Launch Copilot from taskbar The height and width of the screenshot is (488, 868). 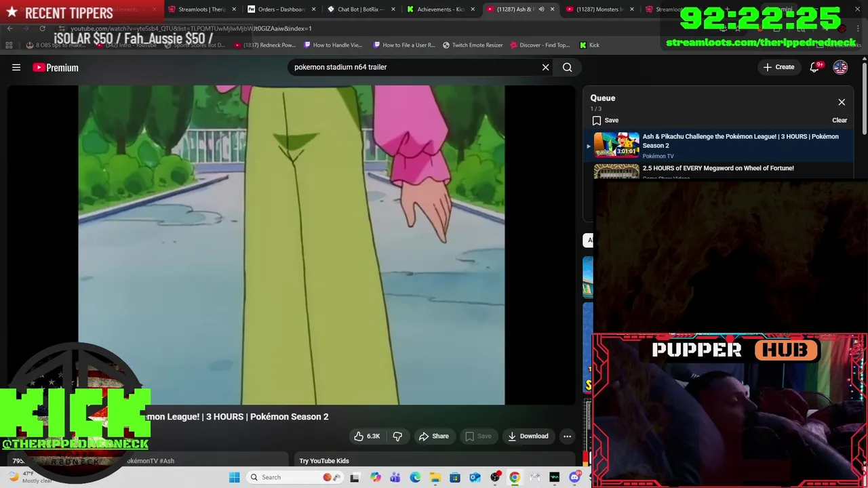[x=375, y=477]
